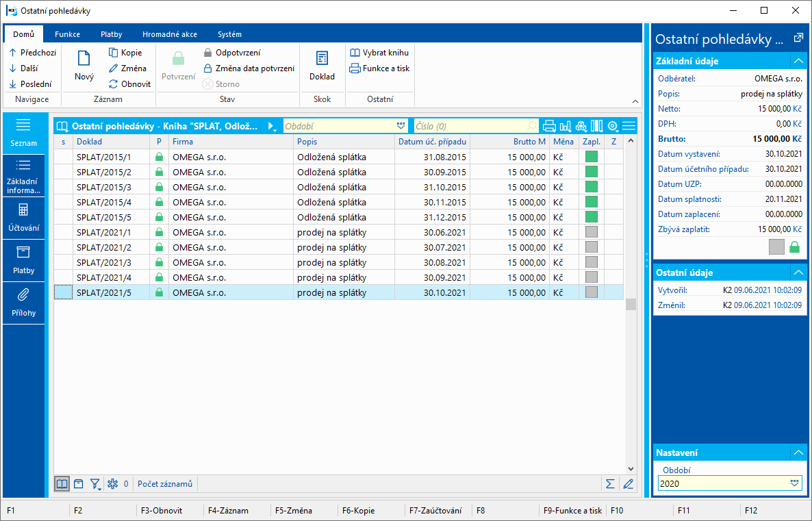This screenshot has height=521, width=812.
Task: Click the snowflake icon in footer
Action: coord(112,484)
